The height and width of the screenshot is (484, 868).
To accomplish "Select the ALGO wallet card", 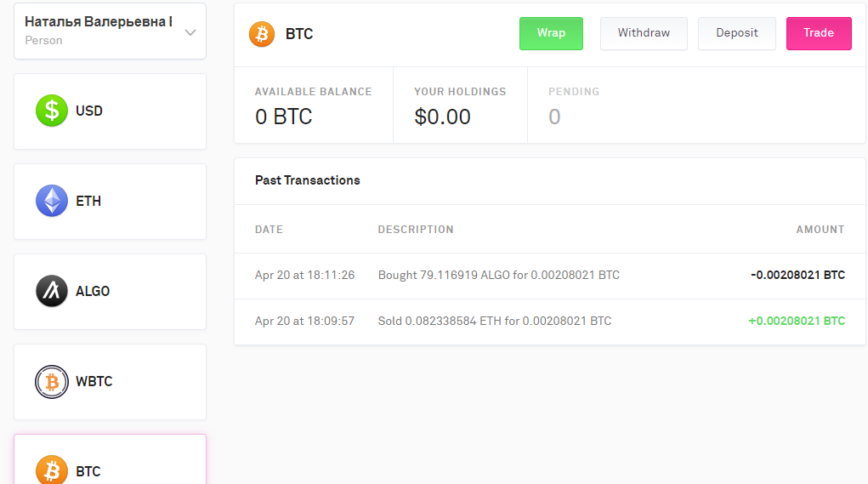I will (111, 292).
